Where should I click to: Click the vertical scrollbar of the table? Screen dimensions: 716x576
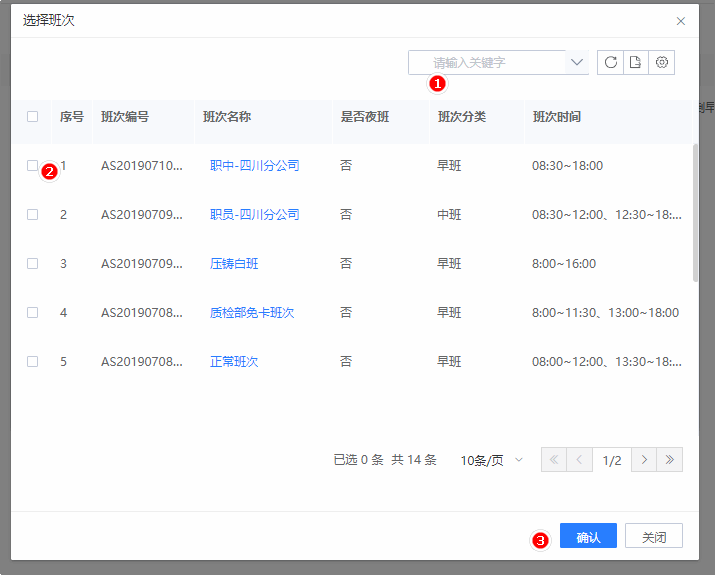pyautogui.click(x=695, y=212)
